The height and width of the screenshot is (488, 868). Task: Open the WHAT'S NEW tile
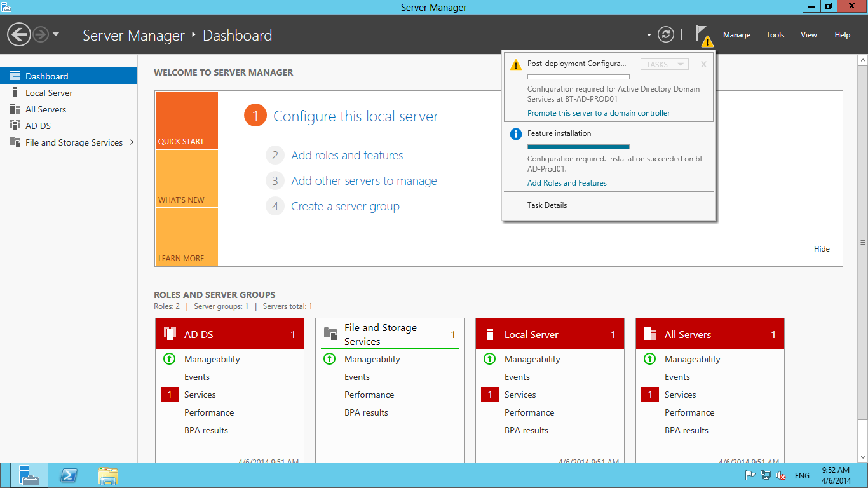(186, 179)
